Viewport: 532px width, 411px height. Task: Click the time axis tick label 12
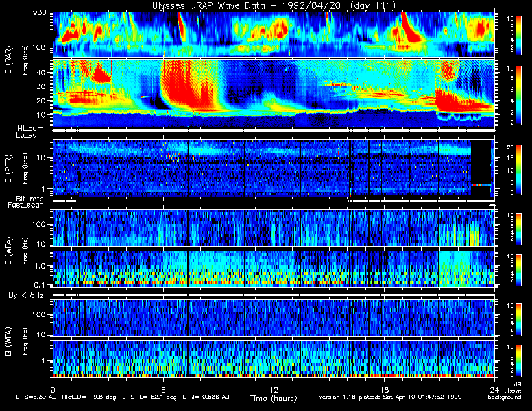274,389
